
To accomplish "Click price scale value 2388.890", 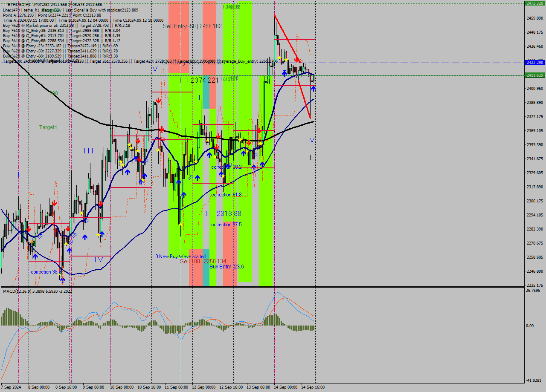I will click(534, 103).
